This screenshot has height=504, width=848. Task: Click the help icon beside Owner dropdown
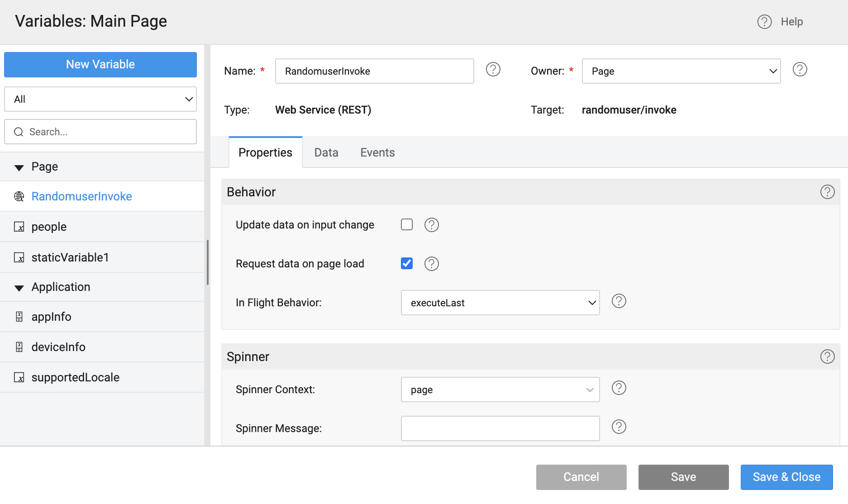tap(800, 70)
